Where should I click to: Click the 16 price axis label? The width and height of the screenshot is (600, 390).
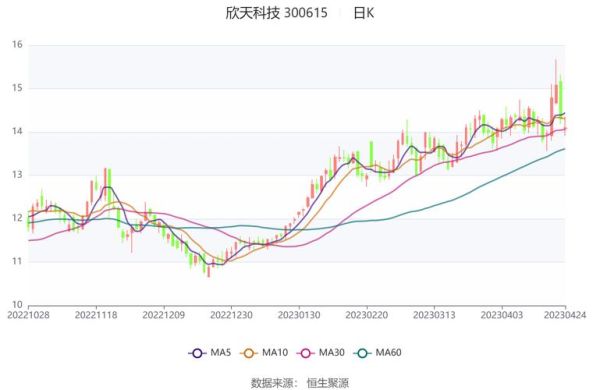point(17,44)
